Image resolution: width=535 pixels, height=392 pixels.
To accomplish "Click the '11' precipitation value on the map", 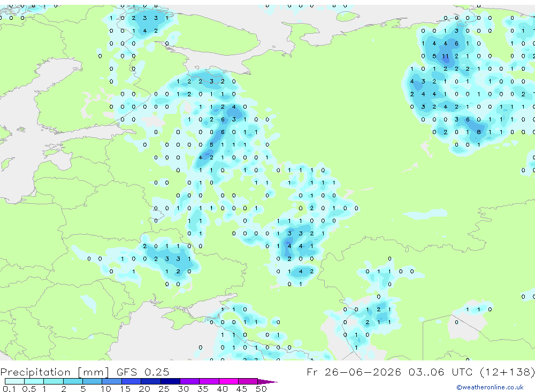I will click(x=445, y=56).
